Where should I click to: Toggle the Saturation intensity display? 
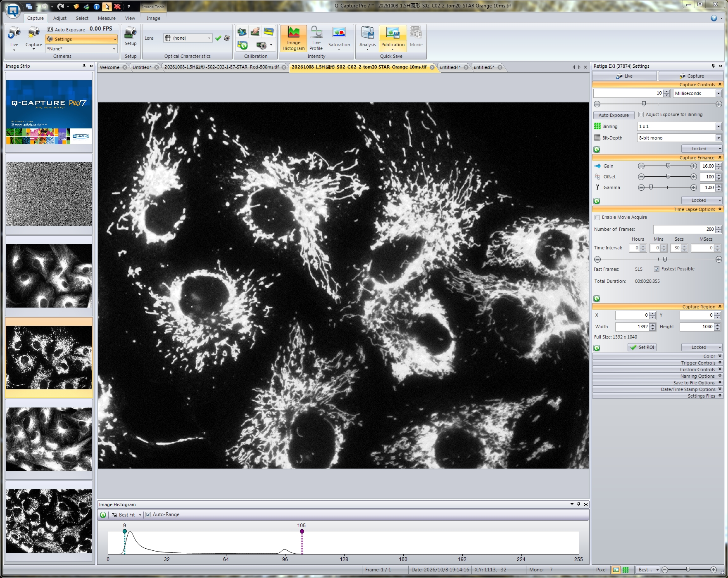pos(339,38)
